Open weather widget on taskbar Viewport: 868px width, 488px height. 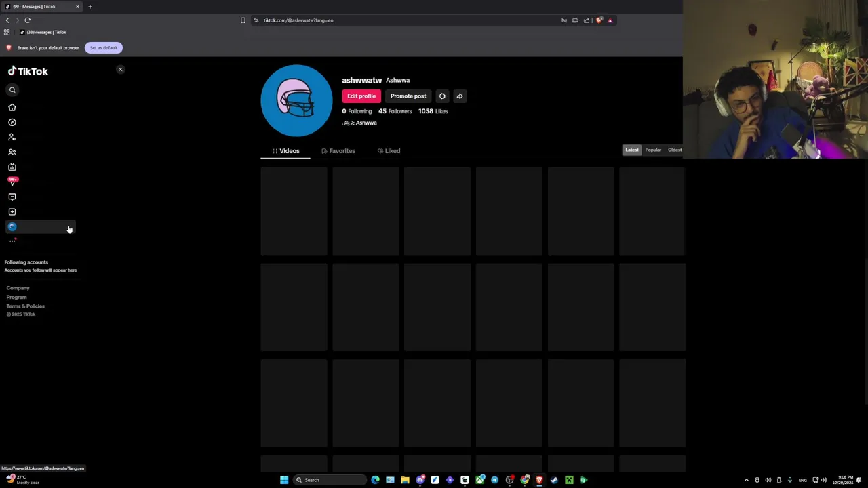point(22,480)
